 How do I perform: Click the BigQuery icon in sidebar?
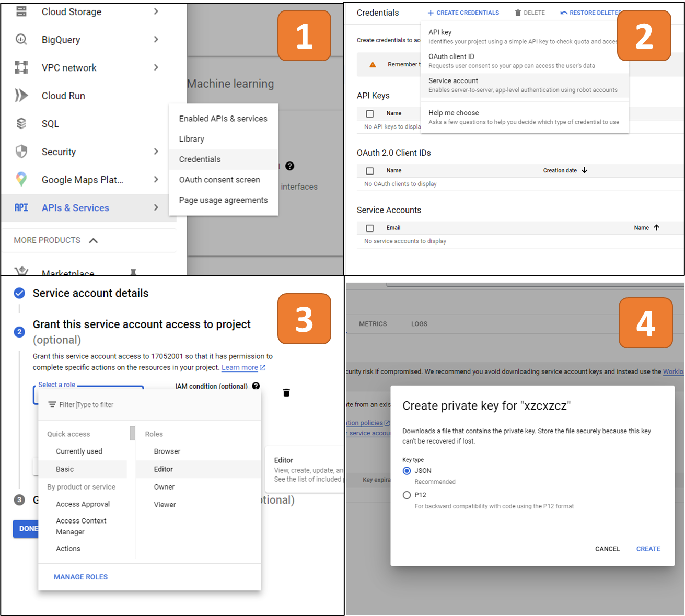(x=21, y=40)
